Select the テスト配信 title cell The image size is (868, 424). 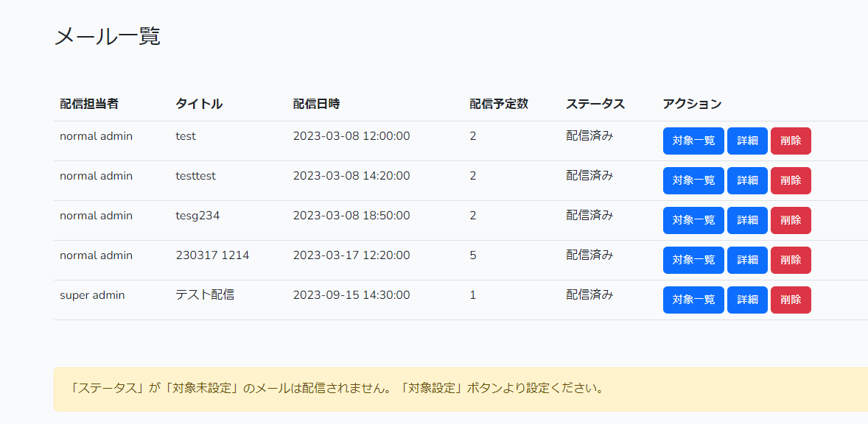pos(205,295)
